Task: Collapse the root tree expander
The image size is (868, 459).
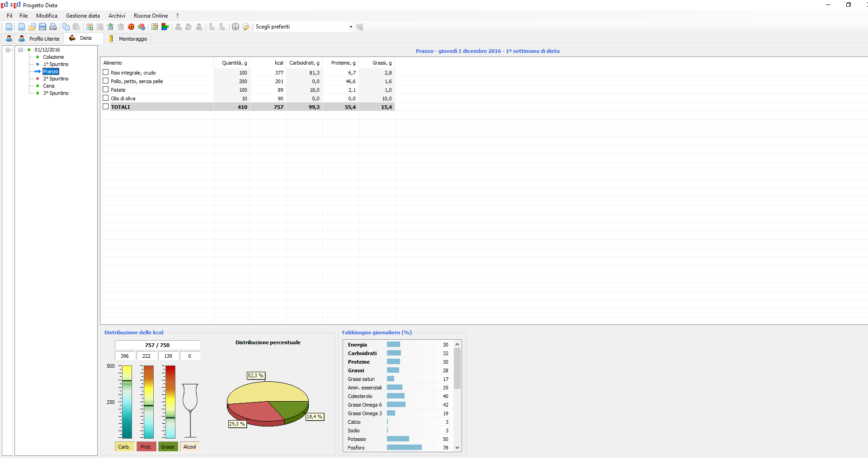Action: [8, 50]
